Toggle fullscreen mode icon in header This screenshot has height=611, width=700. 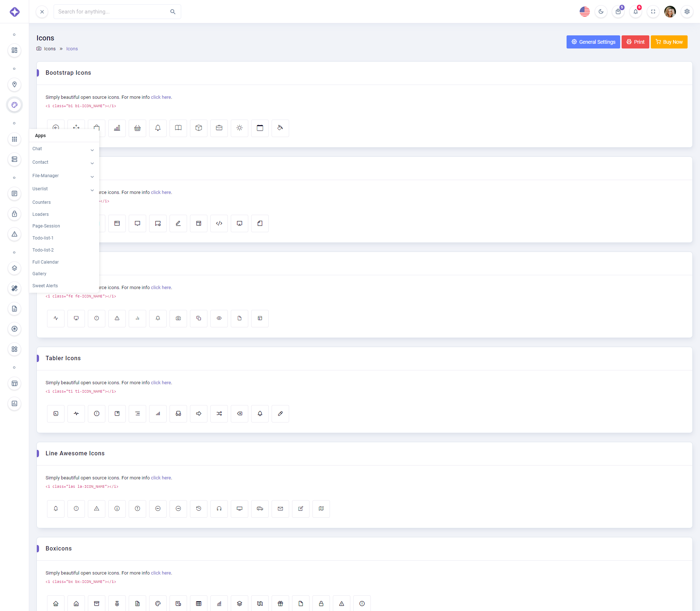(x=653, y=12)
